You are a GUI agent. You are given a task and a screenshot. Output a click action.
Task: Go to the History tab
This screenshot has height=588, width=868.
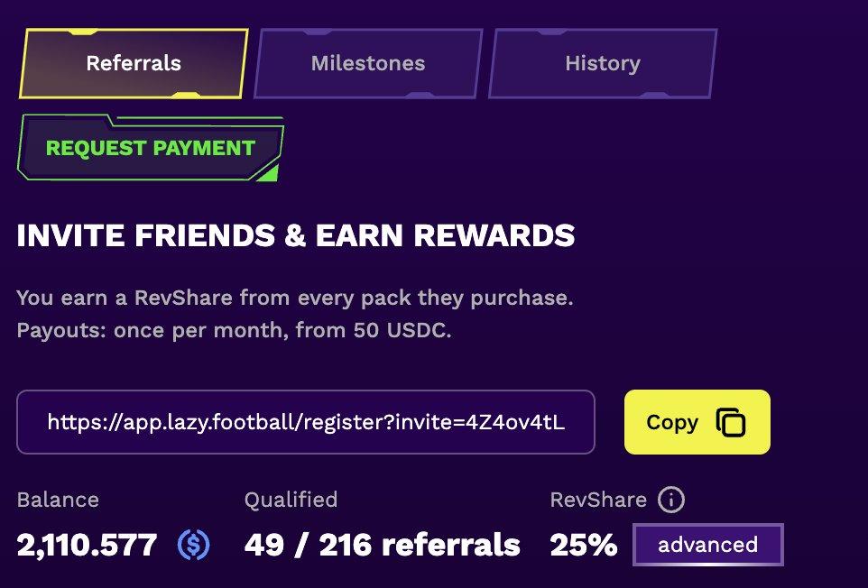602,64
